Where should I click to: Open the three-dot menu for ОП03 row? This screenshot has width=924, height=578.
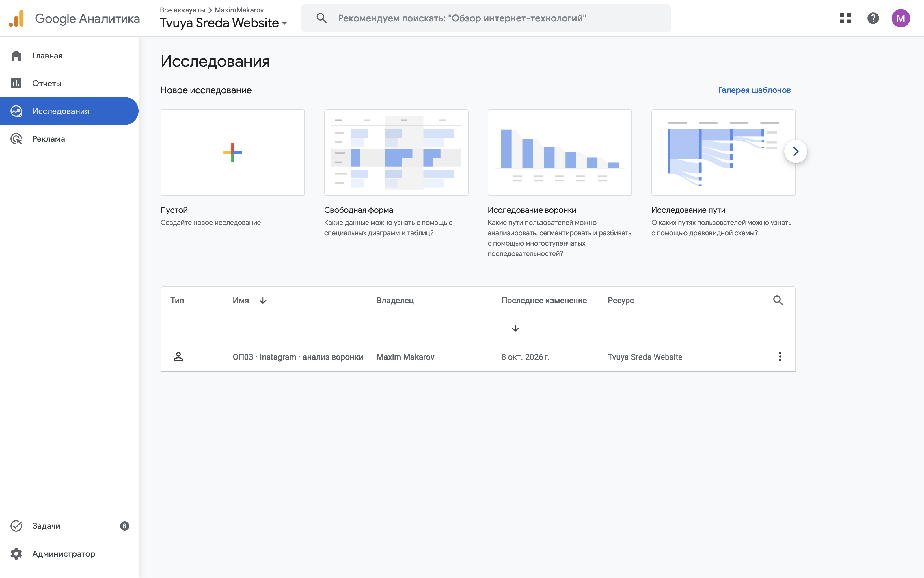click(x=780, y=357)
